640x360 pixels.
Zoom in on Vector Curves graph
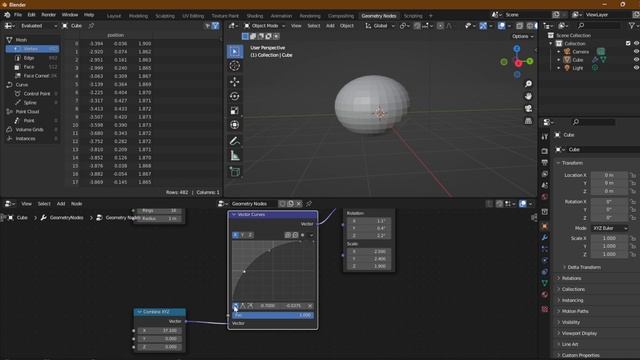pyautogui.click(x=288, y=235)
